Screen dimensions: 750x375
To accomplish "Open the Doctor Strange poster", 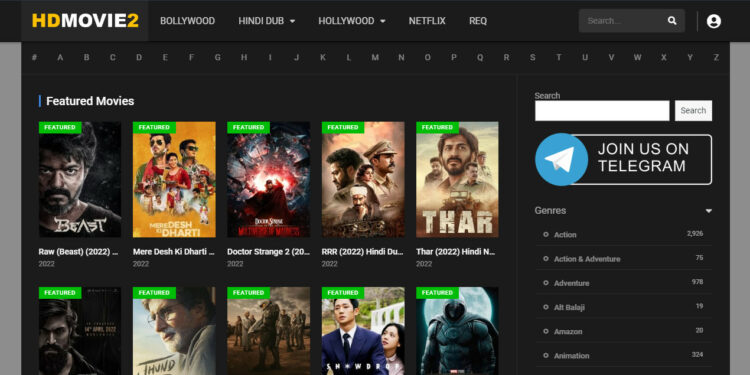I will coord(268,179).
